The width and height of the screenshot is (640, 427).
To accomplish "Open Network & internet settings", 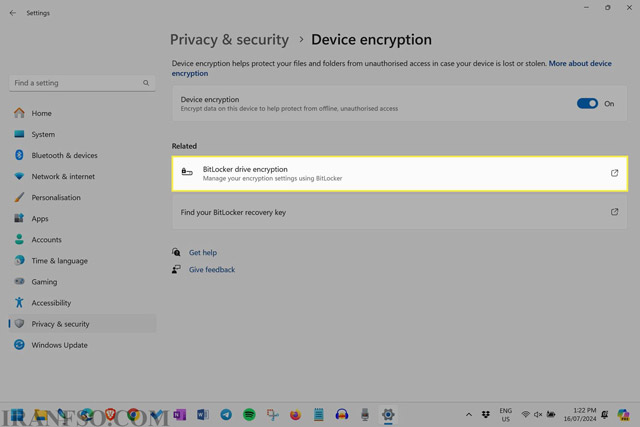I will [82, 176].
